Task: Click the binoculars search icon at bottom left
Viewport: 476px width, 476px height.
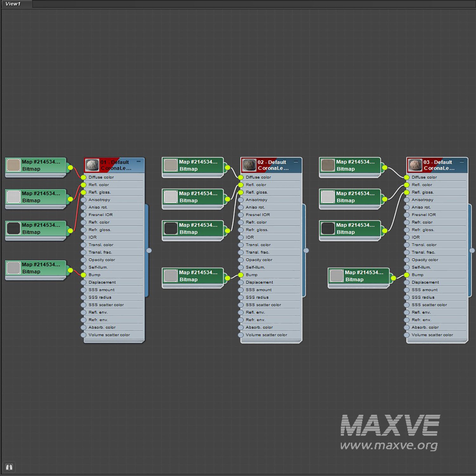Action: (9, 467)
